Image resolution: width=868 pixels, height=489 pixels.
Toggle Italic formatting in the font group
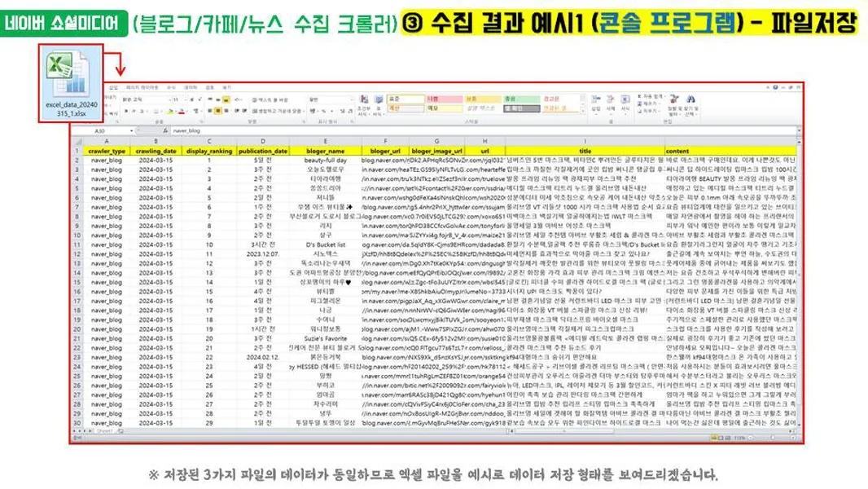[134, 112]
